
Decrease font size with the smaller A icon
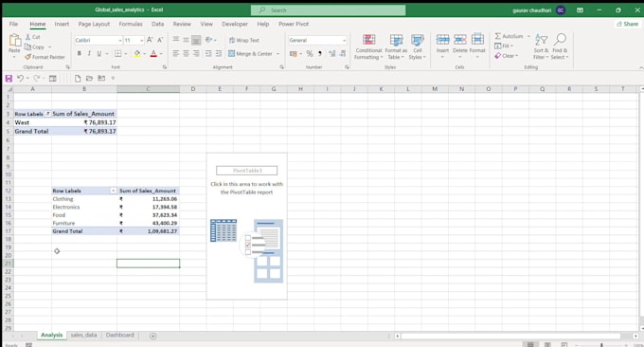click(x=160, y=40)
